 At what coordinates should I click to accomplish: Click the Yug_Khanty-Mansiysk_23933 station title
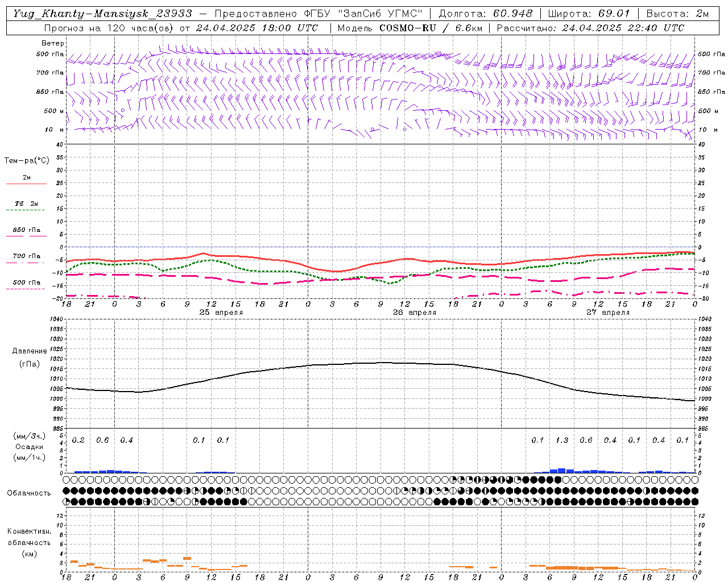102,14
